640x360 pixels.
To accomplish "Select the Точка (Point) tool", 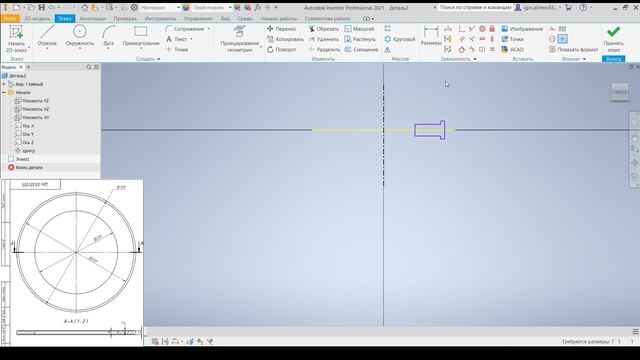I will [x=177, y=49].
